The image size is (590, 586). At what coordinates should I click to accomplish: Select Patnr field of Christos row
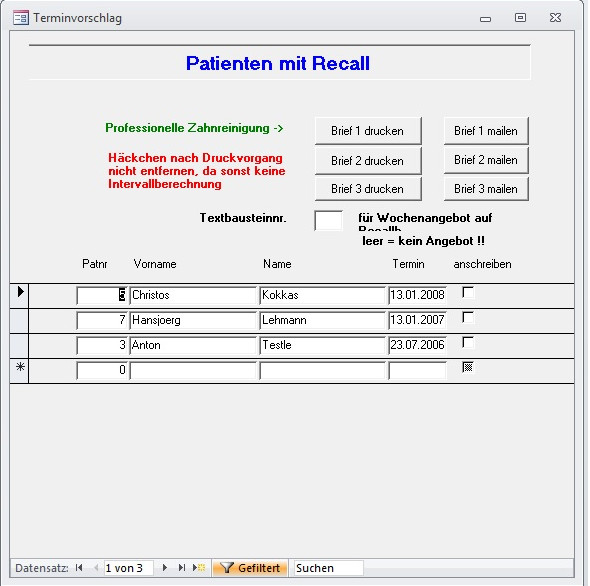102,295
